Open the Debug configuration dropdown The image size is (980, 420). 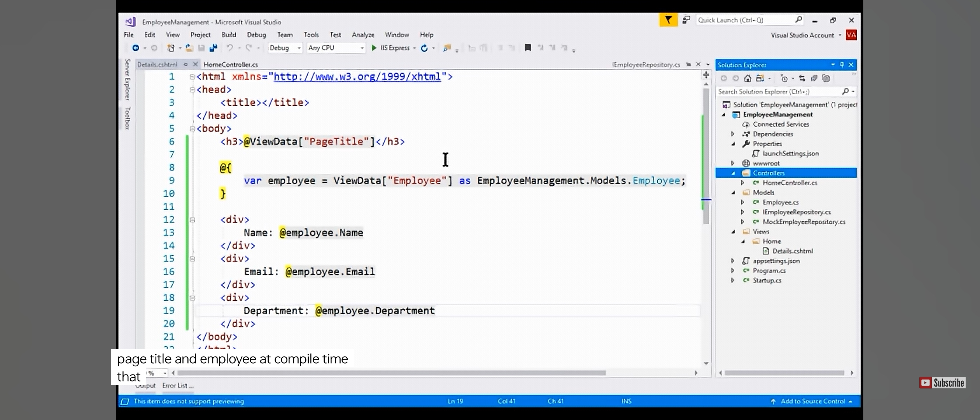(285, 48)
